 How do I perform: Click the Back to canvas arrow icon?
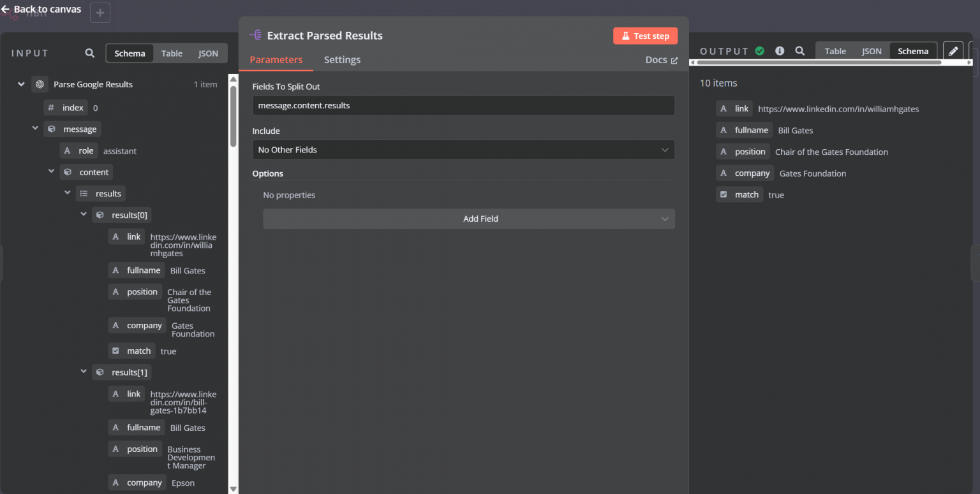[x=6, y=9]
